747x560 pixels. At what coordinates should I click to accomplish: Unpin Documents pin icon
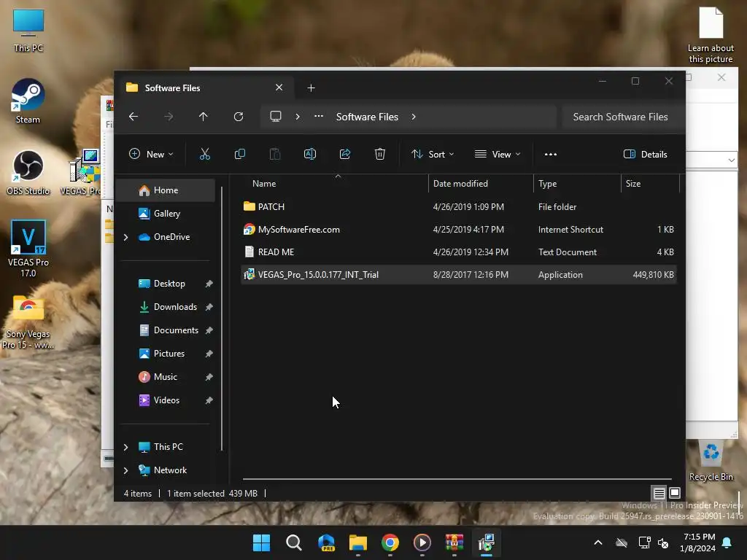pyautogui.click(x=209, y=330)
